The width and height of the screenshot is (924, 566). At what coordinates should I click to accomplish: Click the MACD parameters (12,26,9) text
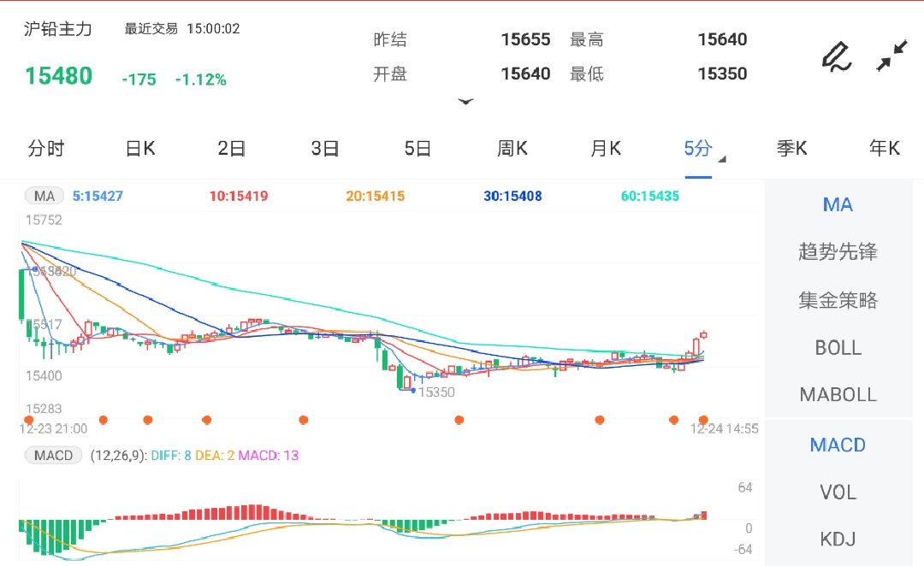118,455
